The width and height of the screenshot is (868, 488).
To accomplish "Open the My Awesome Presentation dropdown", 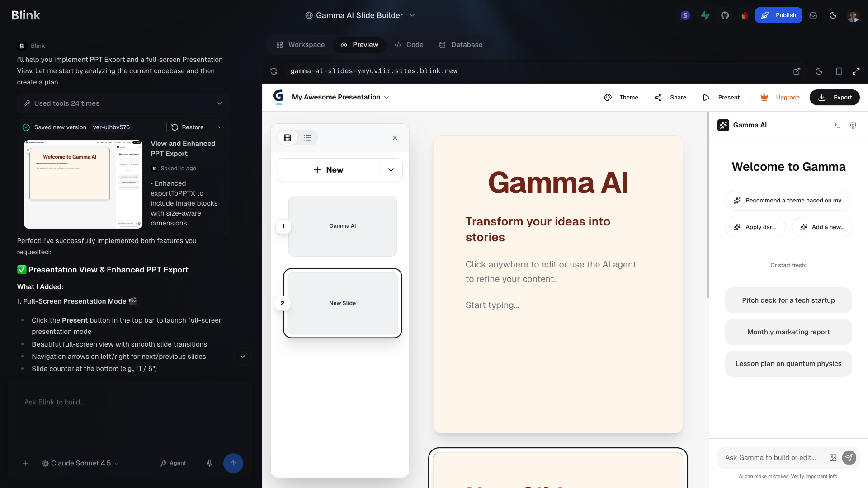I will pyautogui.click(x=387, y=97).
